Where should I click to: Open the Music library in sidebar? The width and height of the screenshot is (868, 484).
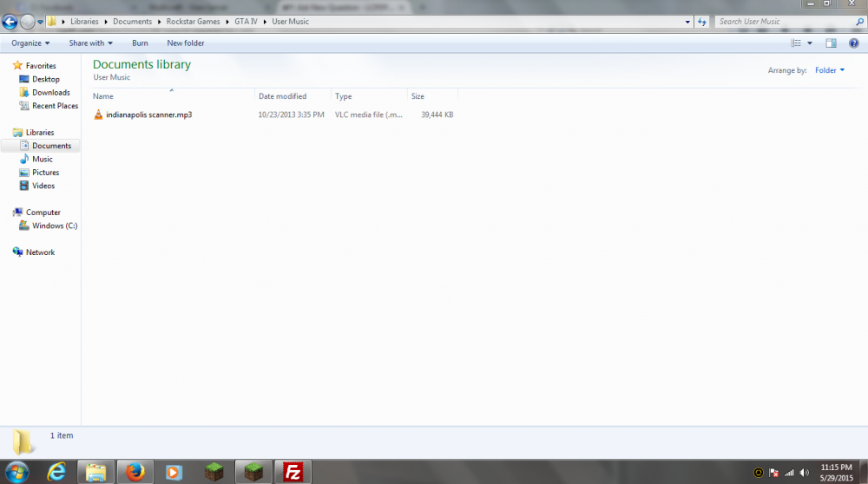coord(42,159)
